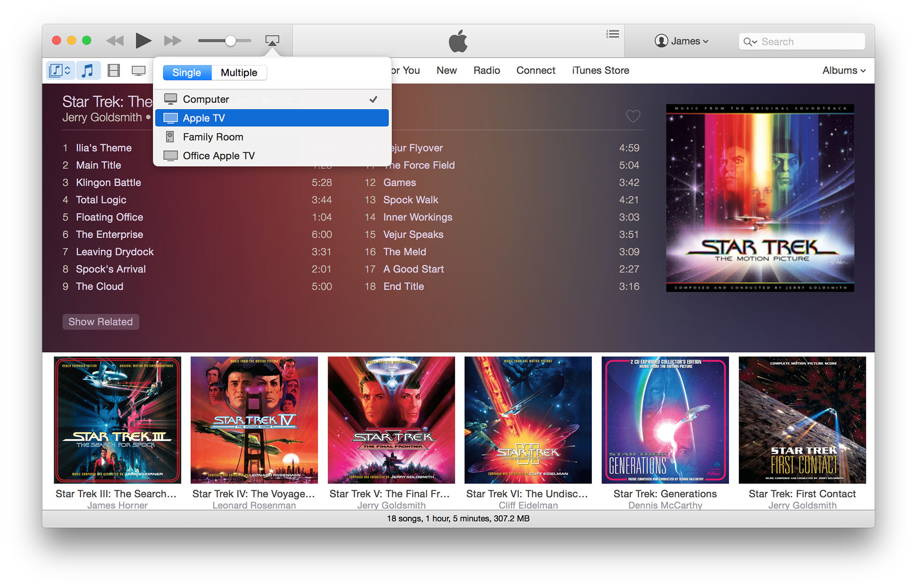Select the track End Title
This screenshot has height=588, width=917.
point(404,286)
